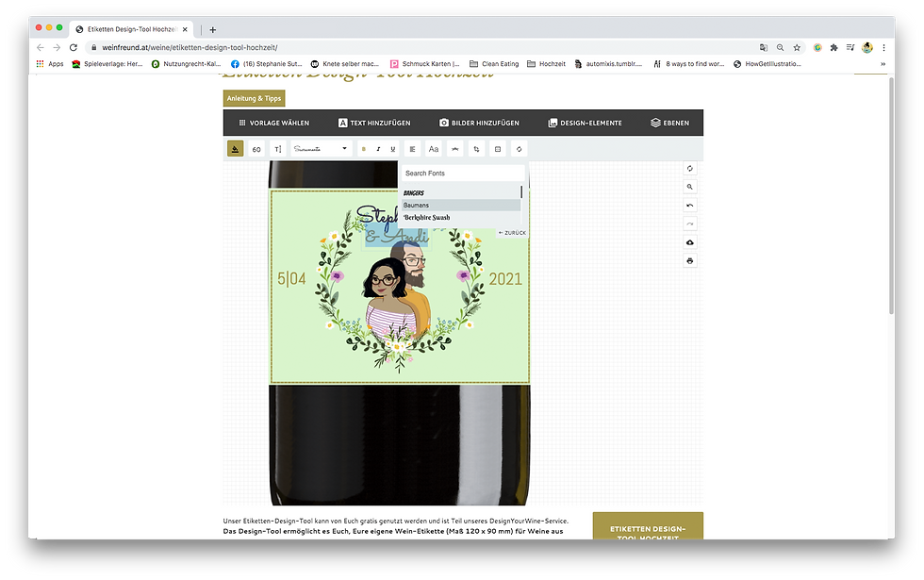Open the 8 ways to find wor bookmark
The image size is (924, 580).
click(689, 64)
